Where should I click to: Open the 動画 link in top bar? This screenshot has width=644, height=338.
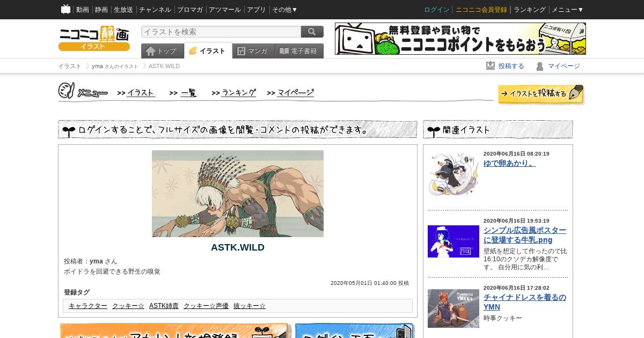(x=83, y=10)
